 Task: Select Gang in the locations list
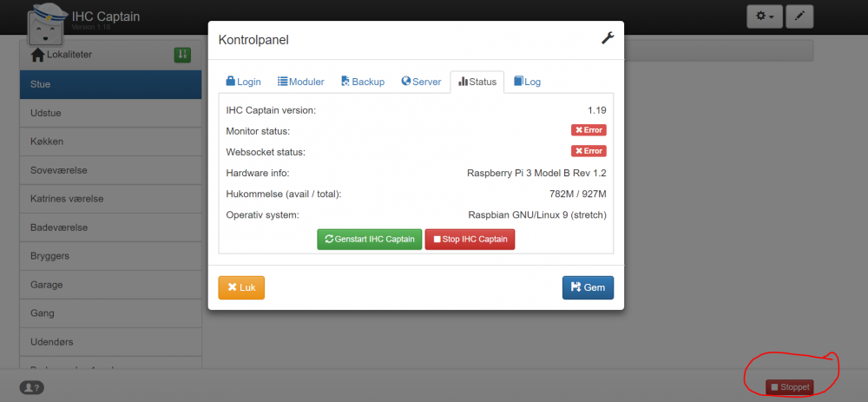(x=111, y=313)
